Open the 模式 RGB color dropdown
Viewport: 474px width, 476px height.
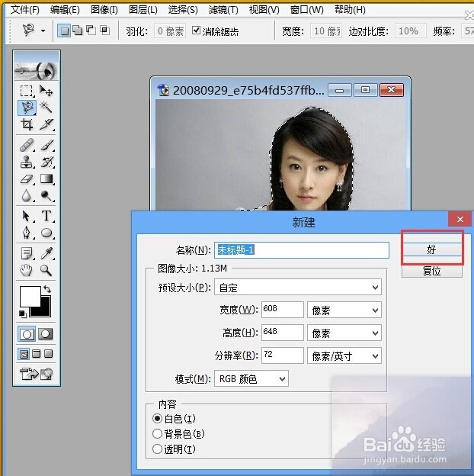[251, 378]
